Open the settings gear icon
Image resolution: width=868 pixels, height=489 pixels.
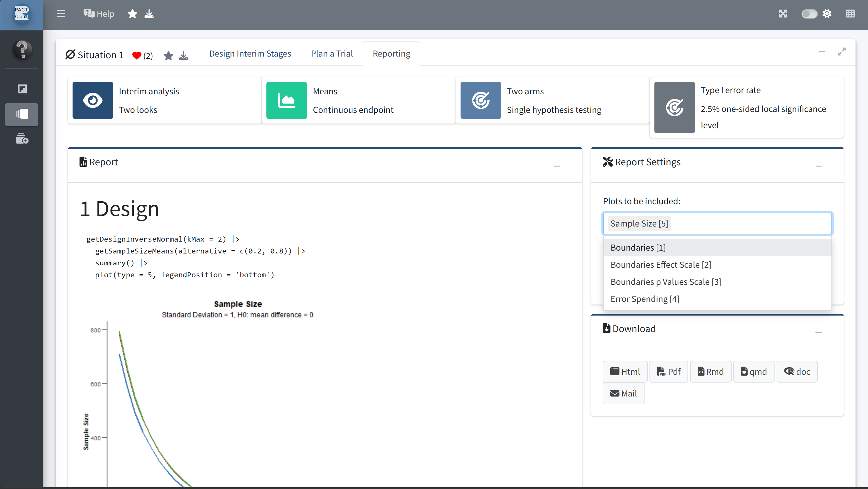point(827,14)
